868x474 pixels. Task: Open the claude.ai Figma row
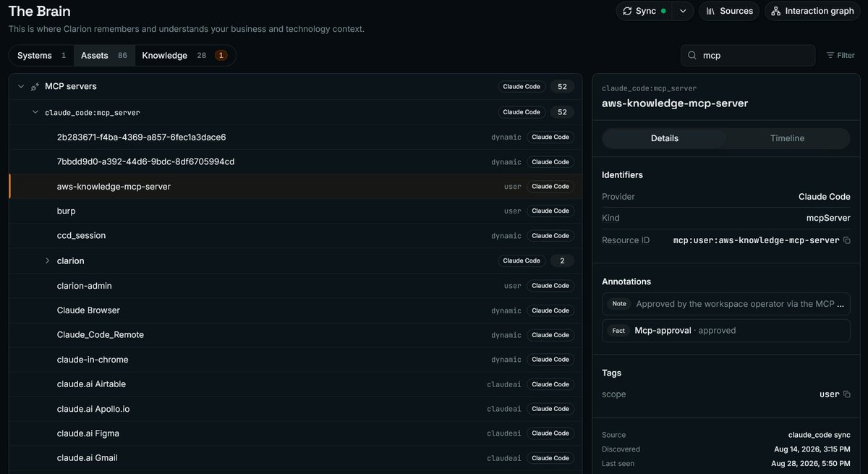point(295,433)
